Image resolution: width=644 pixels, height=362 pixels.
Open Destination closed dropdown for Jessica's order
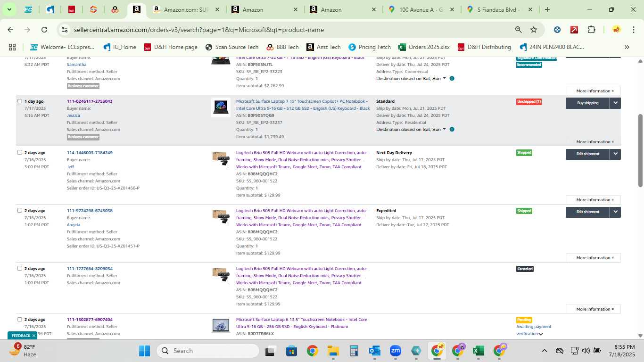point(411,130)
